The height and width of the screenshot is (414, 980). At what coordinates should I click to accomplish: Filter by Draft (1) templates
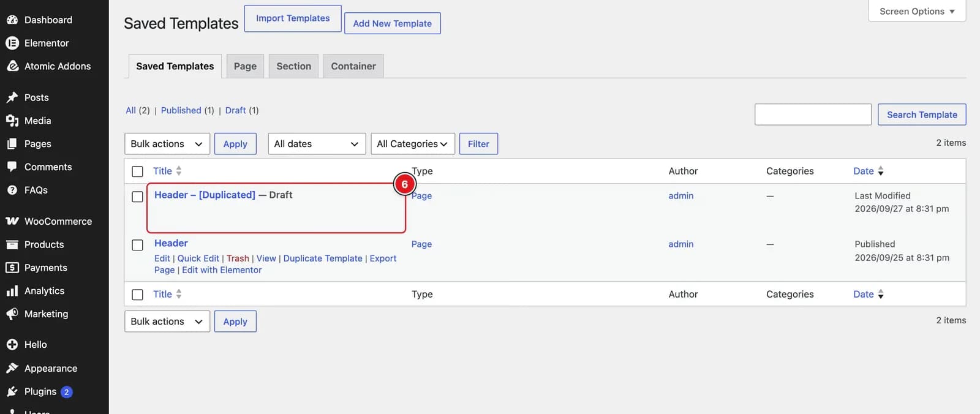[242, 110]
